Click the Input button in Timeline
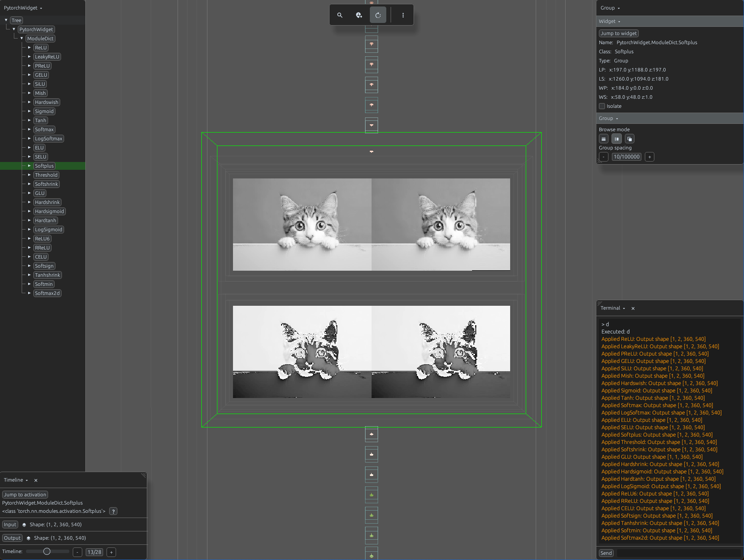This screenshot has width=744, height=560. (x=10, y=524)
